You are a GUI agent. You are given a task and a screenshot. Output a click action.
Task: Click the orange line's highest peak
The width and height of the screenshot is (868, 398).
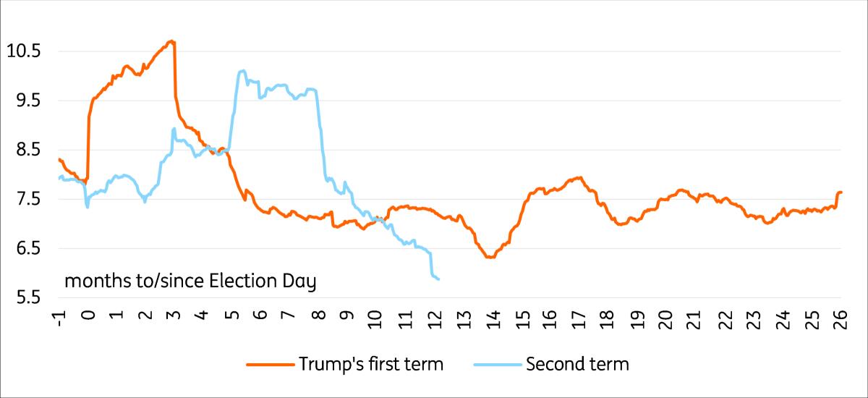(x=171, y=41)
